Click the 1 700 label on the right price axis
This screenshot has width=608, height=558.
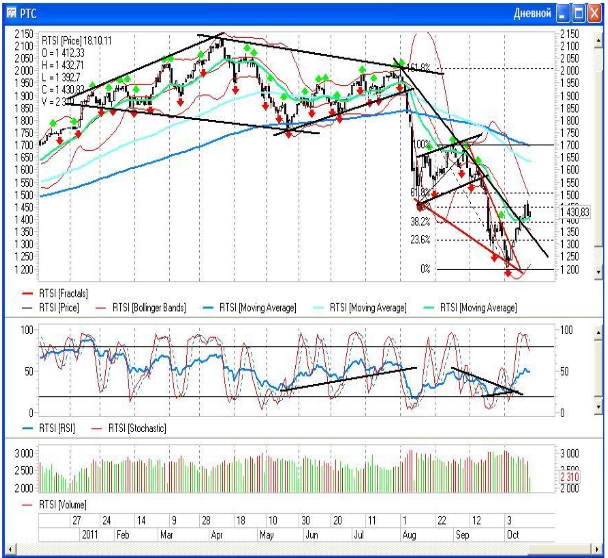[570, 145]
